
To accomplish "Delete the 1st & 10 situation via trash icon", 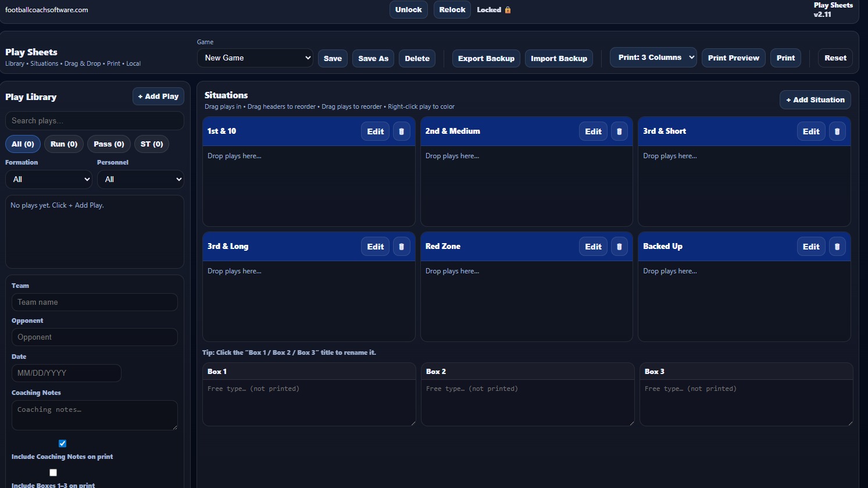I will [401, 131].
